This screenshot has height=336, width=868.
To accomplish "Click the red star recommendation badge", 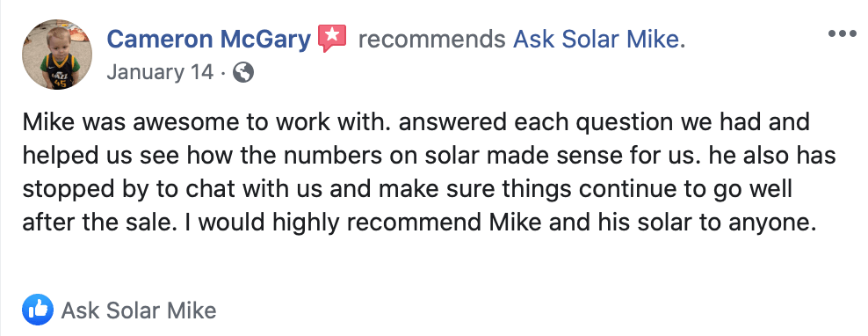I will pos(332,39).
